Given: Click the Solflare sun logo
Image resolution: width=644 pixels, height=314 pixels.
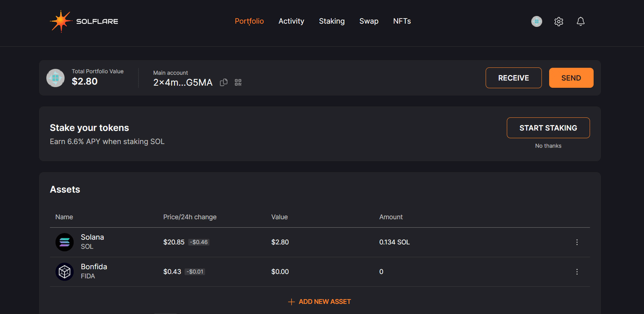Looking at the screenshot, I should 60,21.
